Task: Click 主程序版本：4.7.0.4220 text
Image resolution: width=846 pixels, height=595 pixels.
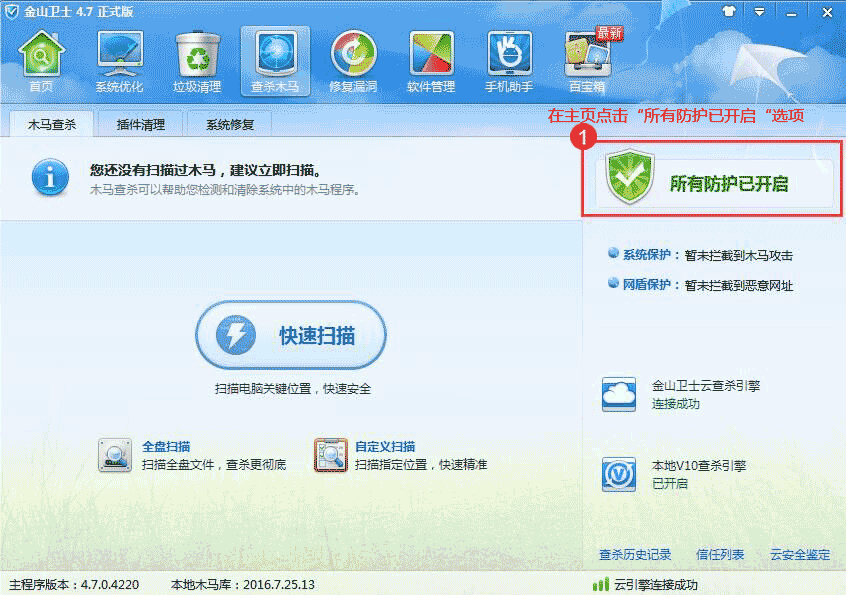Action: point(74,585)
